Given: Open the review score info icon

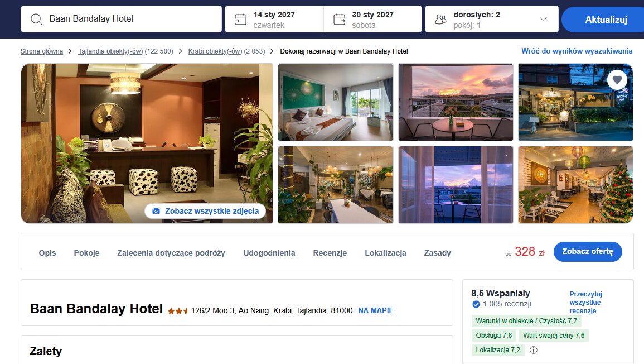Looking at the screenshot, I should point(534,350).
